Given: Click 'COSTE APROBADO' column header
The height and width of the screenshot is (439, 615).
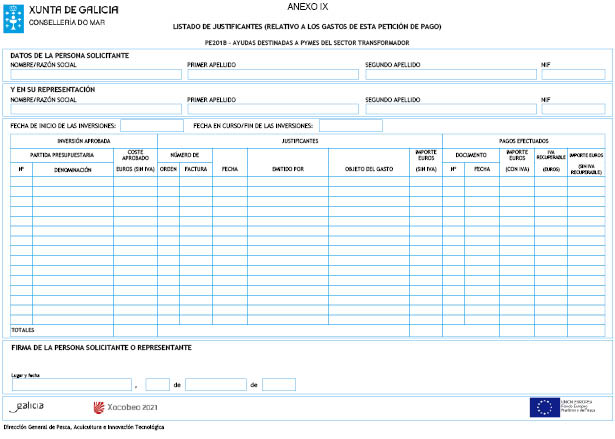Looking at the screenshot, I should click(x=135, y=155).
